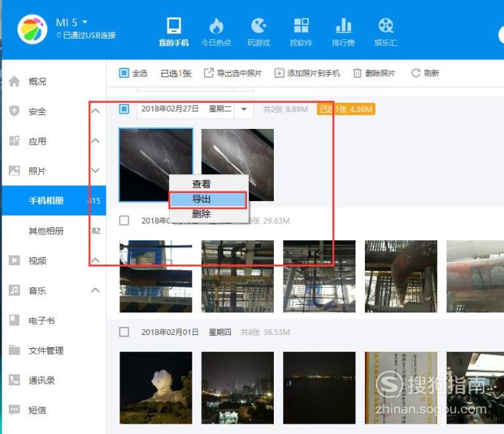Open 文件管理 file manager in sidebar

click(46, 350)
